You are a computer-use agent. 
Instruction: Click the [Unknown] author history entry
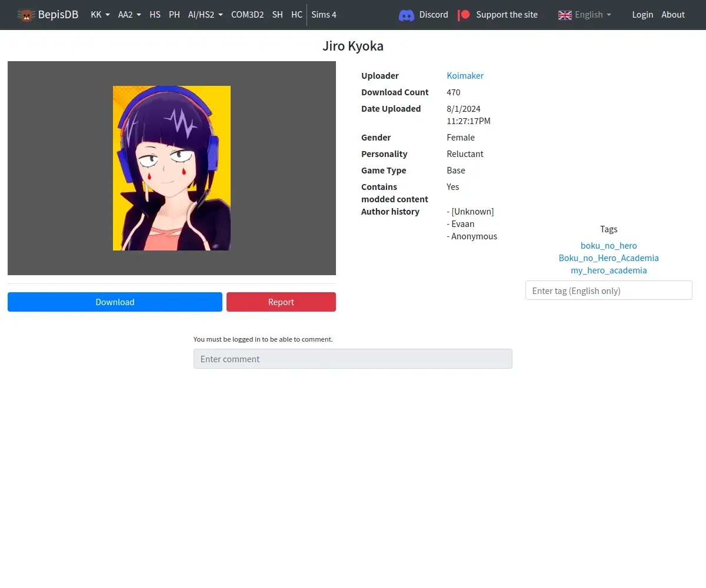[x=470, y=212]
